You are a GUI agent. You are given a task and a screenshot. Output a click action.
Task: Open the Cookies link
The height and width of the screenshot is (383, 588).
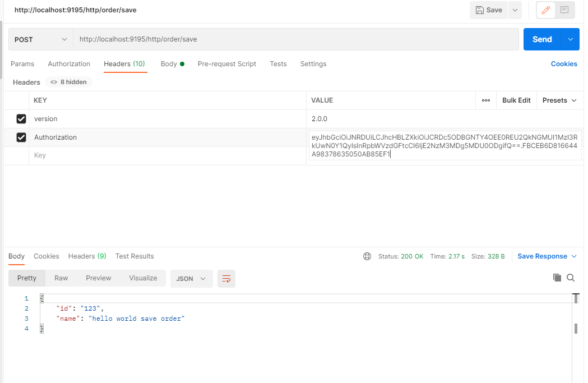pyautogui.click(x=563, y=64)
